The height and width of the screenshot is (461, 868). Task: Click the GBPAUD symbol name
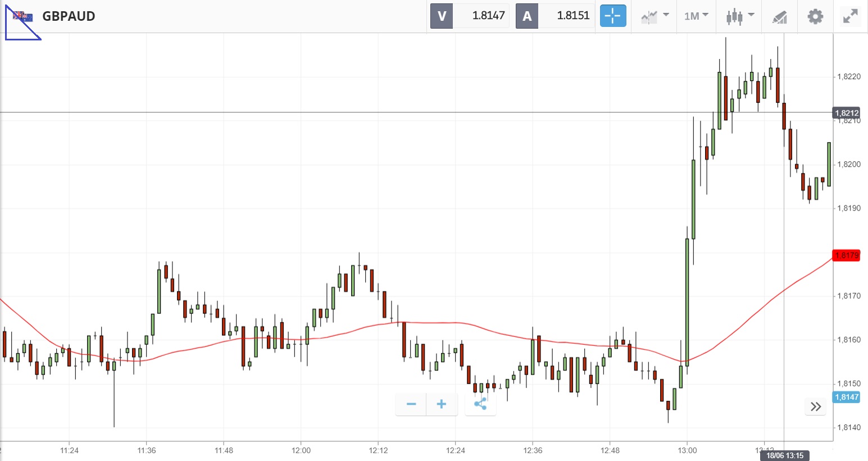click(x=69, y=16)
